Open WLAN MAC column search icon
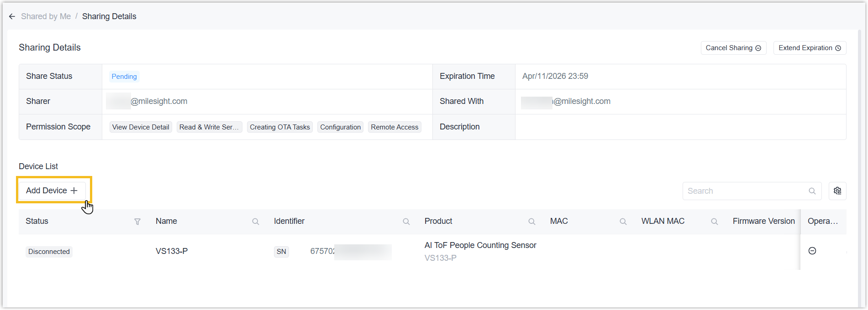 tap(714, 222)
